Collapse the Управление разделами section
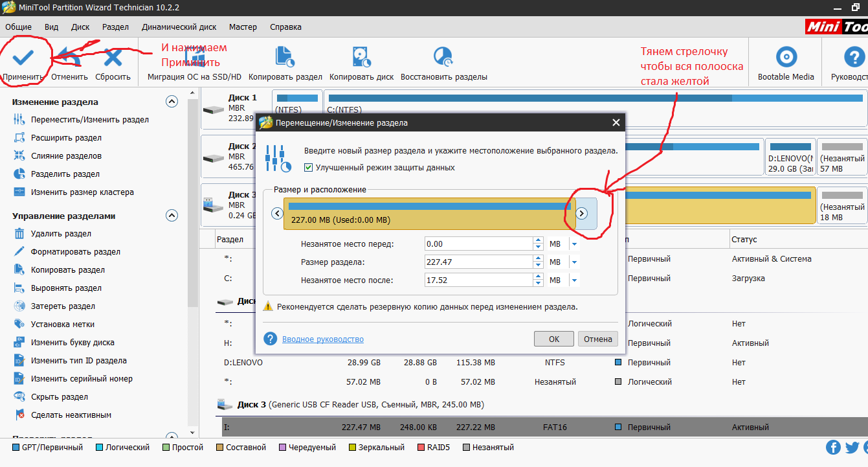This screenshot has width=868, height=467. tap(172, 216)
